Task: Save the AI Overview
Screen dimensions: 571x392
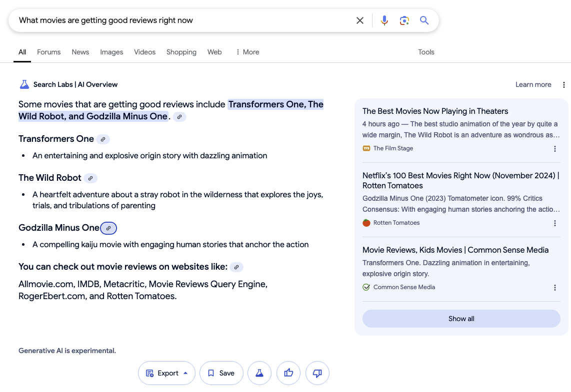Action: [221, 373]
